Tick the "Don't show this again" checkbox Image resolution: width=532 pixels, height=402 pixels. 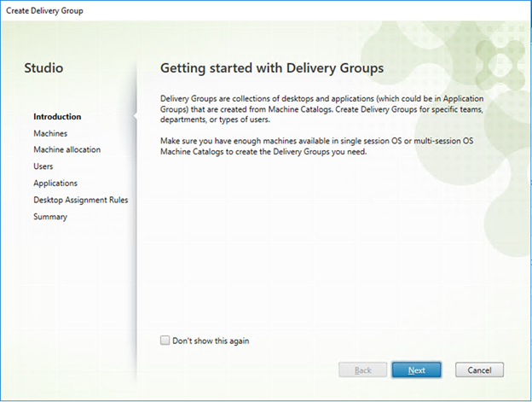click(165, 341)
